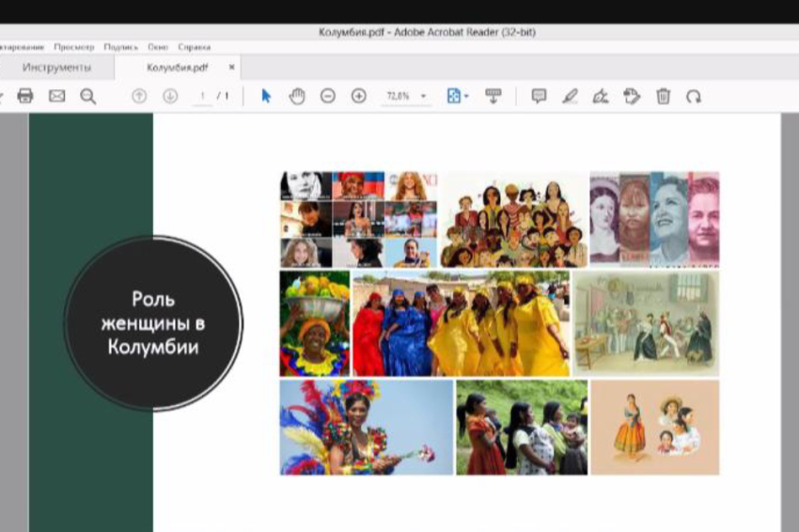Click the rotate arrow icon
This screenshot has width=799, height=532.
(694, 96)
